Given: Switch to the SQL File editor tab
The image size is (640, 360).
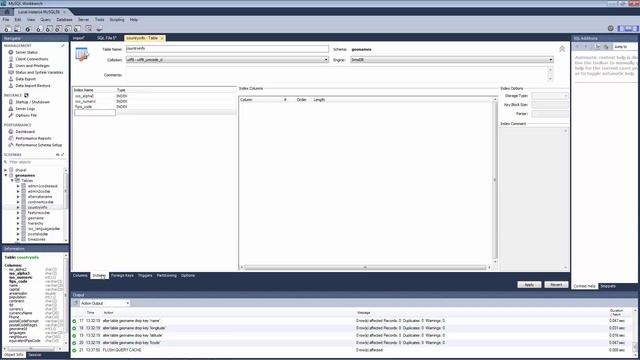Looking at the screenshot, I should (x=107, y=38).
